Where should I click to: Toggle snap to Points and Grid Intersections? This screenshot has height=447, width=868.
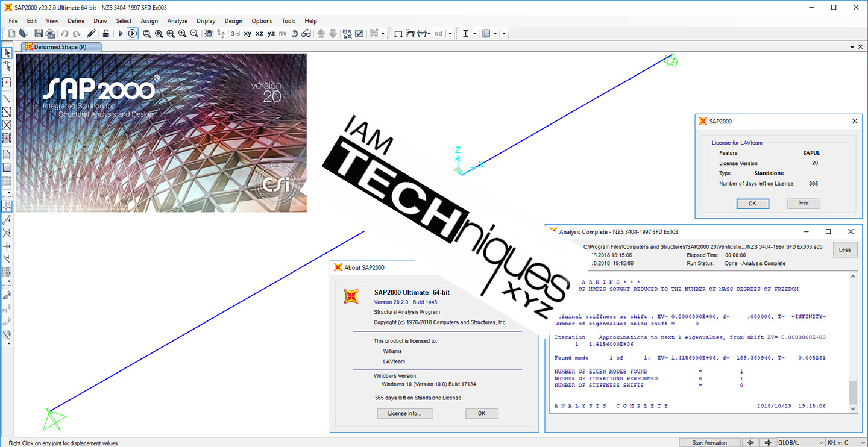click(7, 206)
